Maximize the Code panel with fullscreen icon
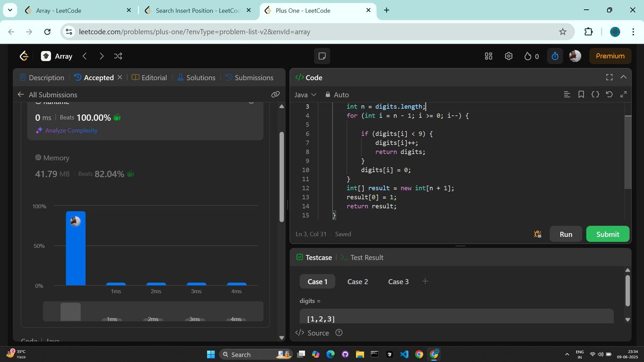Screen dimensions: 644x362 coord(609,77)
